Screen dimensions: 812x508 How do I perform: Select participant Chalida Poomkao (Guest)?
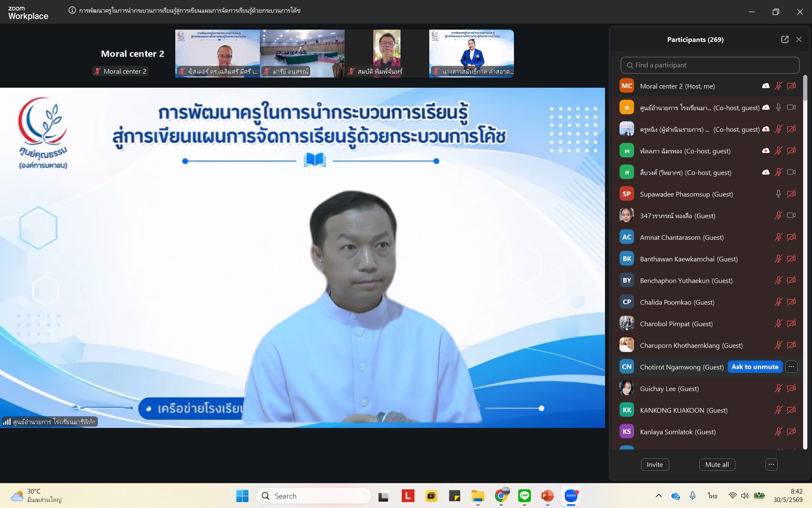(708, 302)
